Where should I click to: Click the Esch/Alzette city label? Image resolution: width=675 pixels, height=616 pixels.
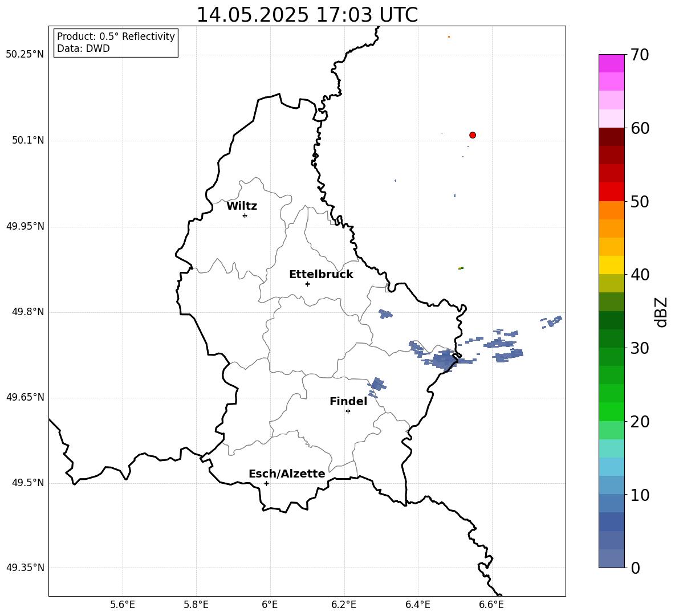pos(287,474)
